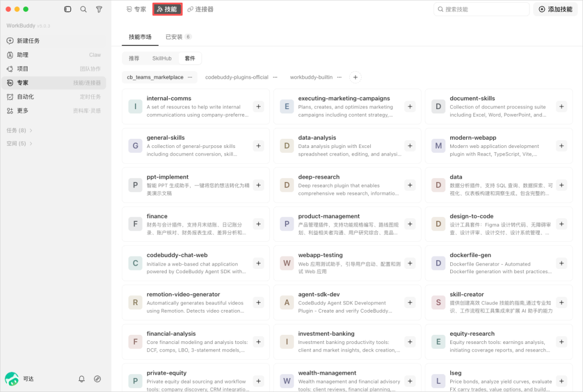Open the search icon in sidebar header
The height and width of the screenshot is (392, 583).
tap(83, 9)
